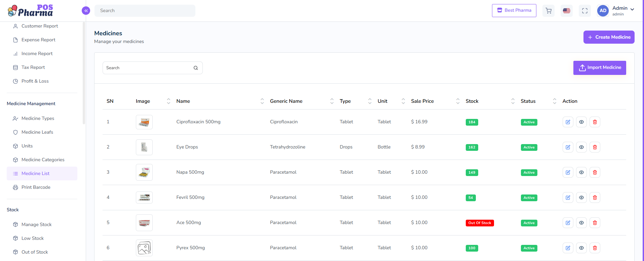This screenshot has width=644, height=261.
Task: Click the edit icon for Napa 500mg
Action: pos(568,172)
